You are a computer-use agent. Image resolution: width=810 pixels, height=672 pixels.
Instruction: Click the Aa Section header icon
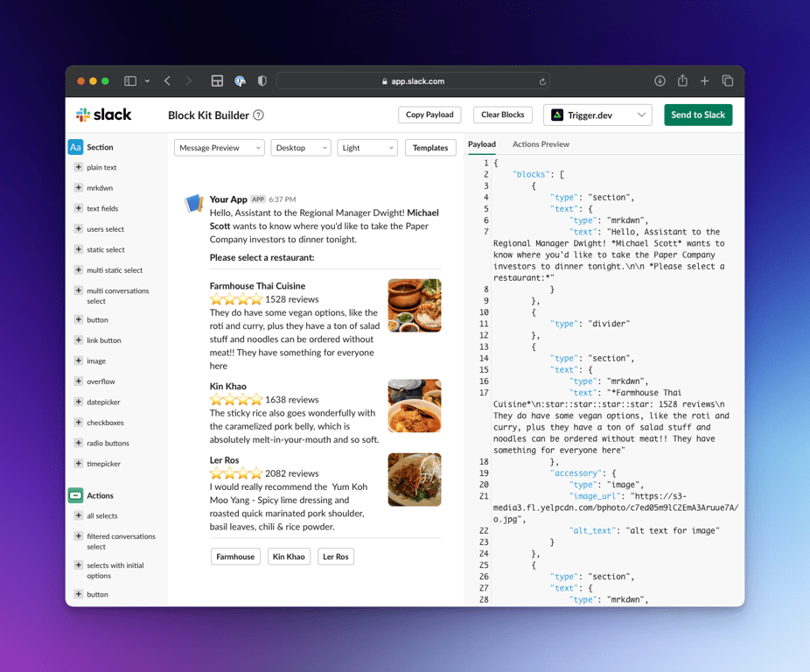(75, 147)
